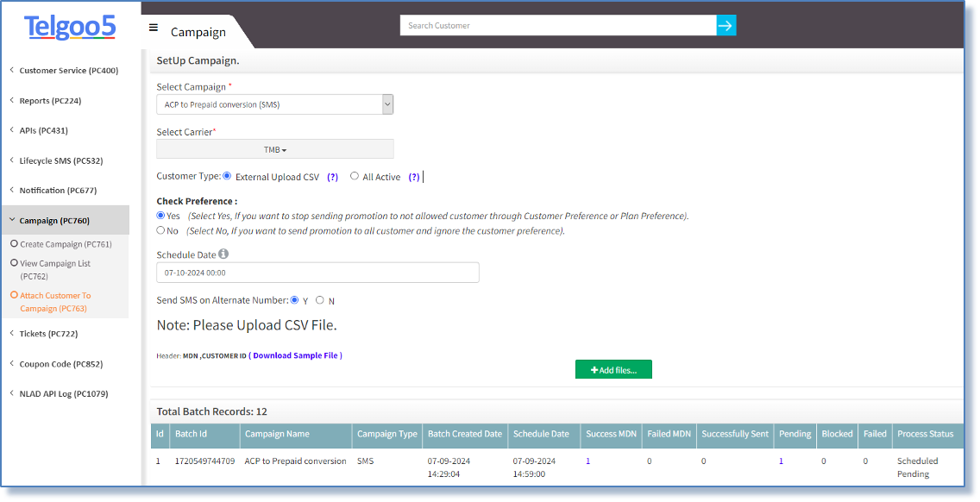Choose Yes for Check Preference

(x=160, y=215)
